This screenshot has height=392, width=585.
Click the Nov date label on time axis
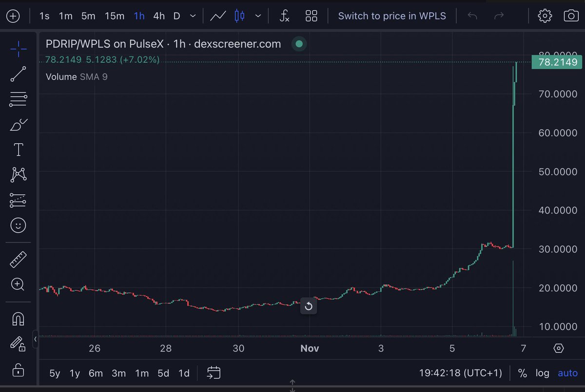310,348
